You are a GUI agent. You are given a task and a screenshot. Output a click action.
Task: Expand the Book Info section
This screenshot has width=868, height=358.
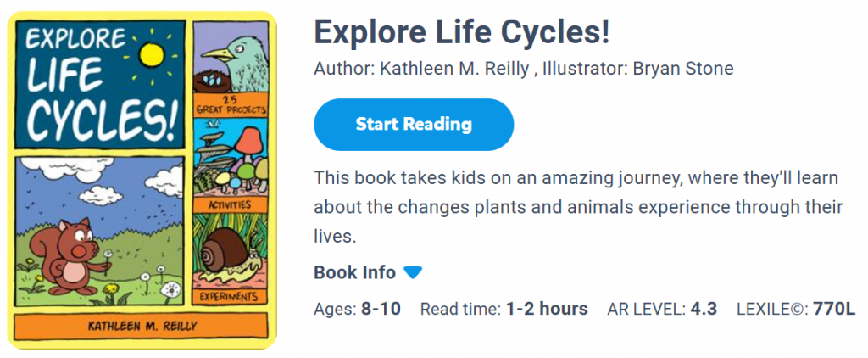click(354, 272)
